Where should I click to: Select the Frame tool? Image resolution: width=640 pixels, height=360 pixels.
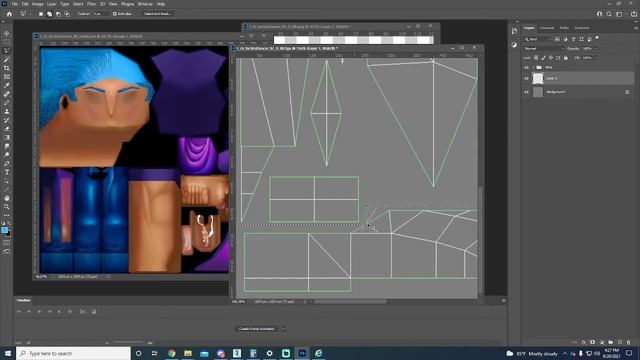(x=7, y=77)
